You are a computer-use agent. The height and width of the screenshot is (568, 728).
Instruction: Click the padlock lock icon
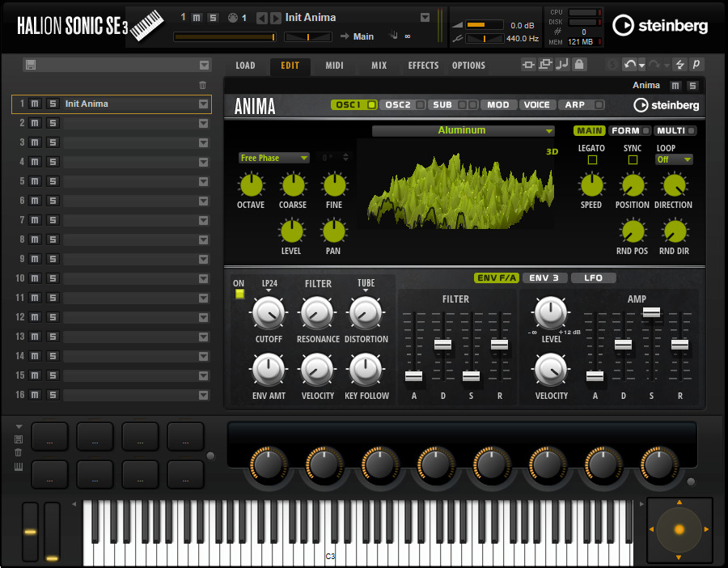click(x=579, y=65)
